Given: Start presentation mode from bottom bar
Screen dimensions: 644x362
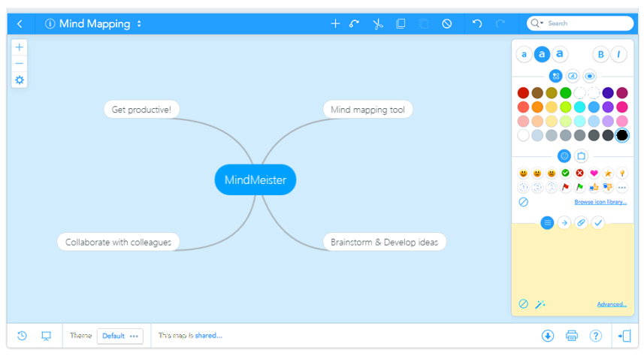Looking at the screenshot, I should 46,336.
